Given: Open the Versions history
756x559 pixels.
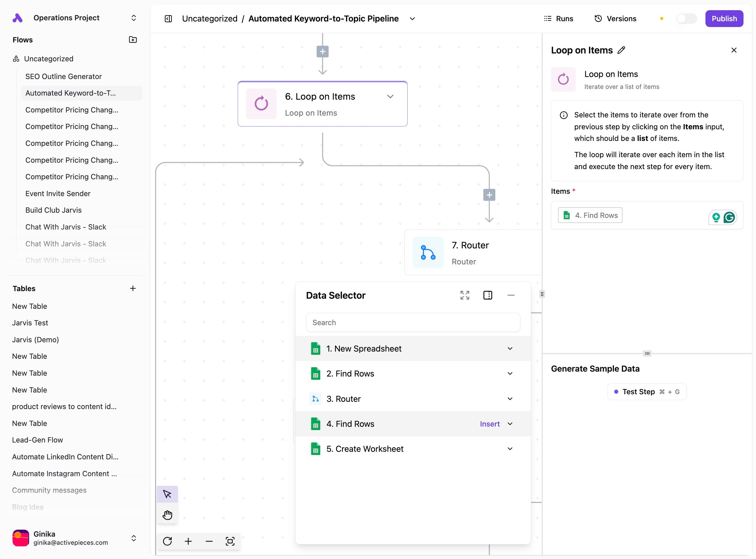Looking at the screenshot, I should [x=615, y=19].
